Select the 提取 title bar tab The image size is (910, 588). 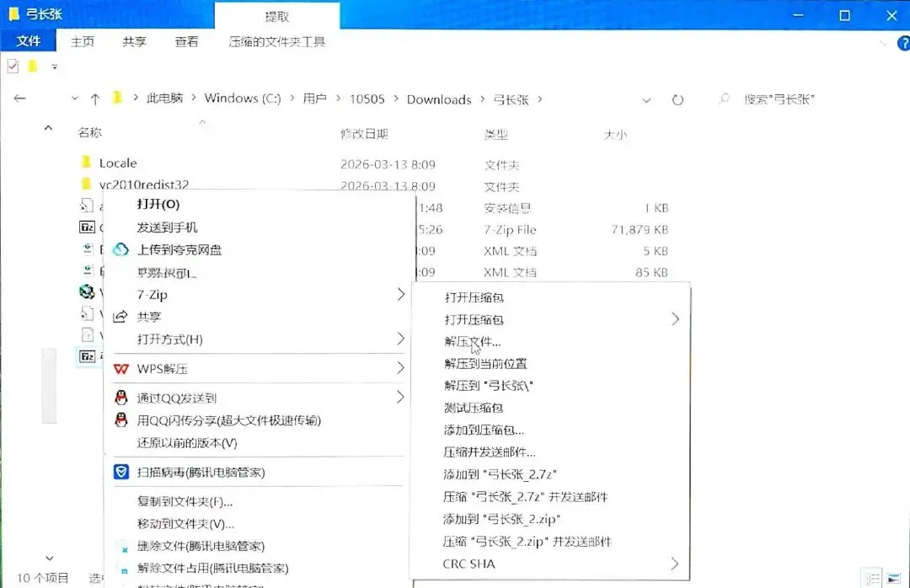tap(277, 16)
